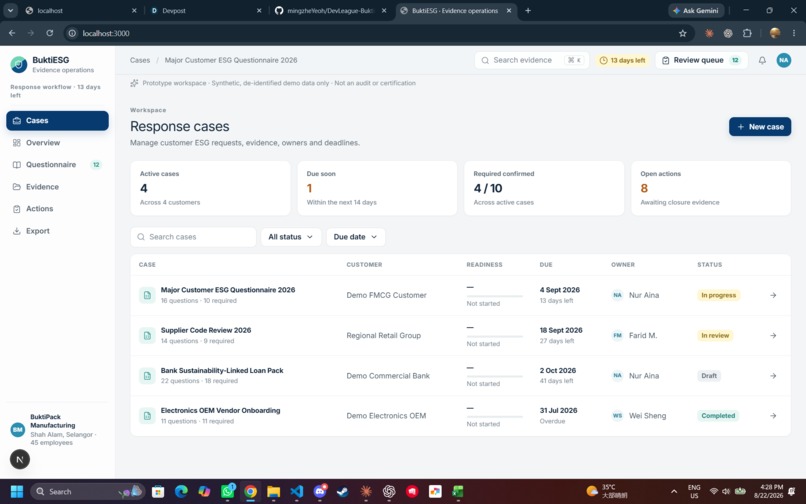This screenshot has height=504, width=806.
Task: Open arrow for Bank Sustainability-Linked Loan Pack row
Action: point(773,376)
